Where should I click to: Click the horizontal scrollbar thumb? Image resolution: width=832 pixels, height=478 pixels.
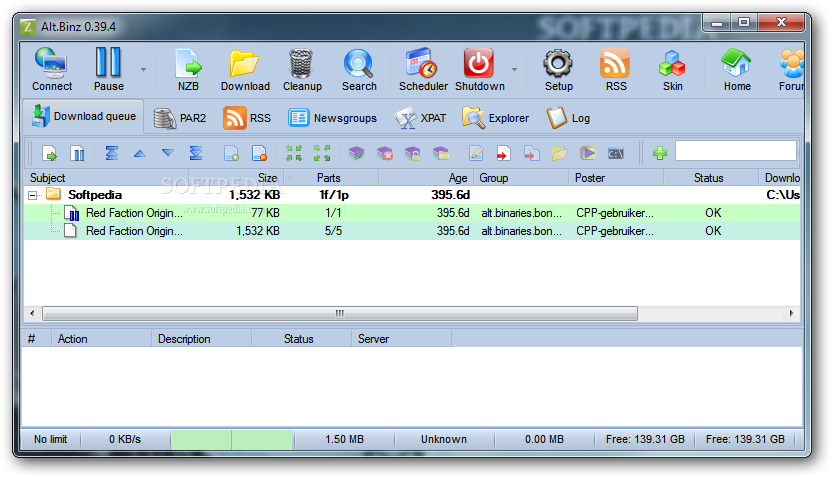[340, 313]
